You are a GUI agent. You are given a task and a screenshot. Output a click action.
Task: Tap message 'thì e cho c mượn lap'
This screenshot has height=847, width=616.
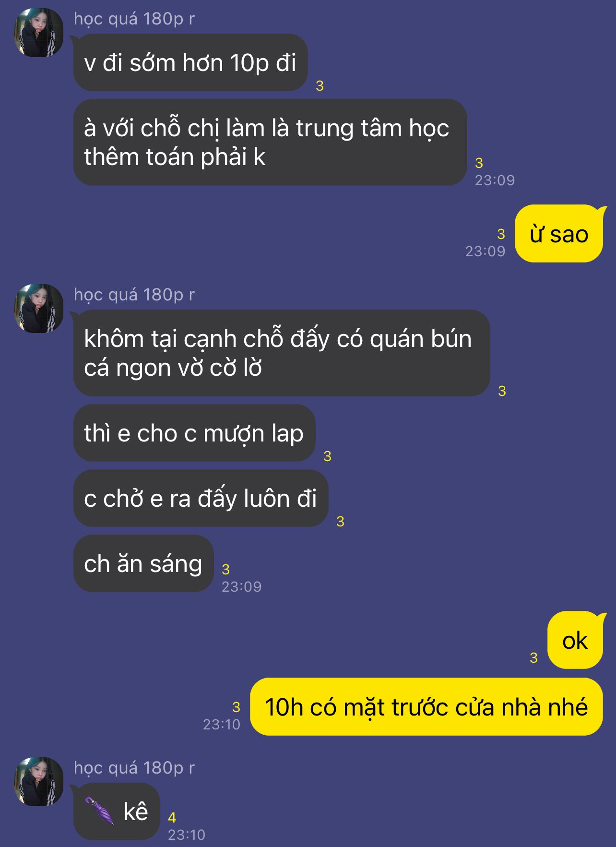pos(194,433)
